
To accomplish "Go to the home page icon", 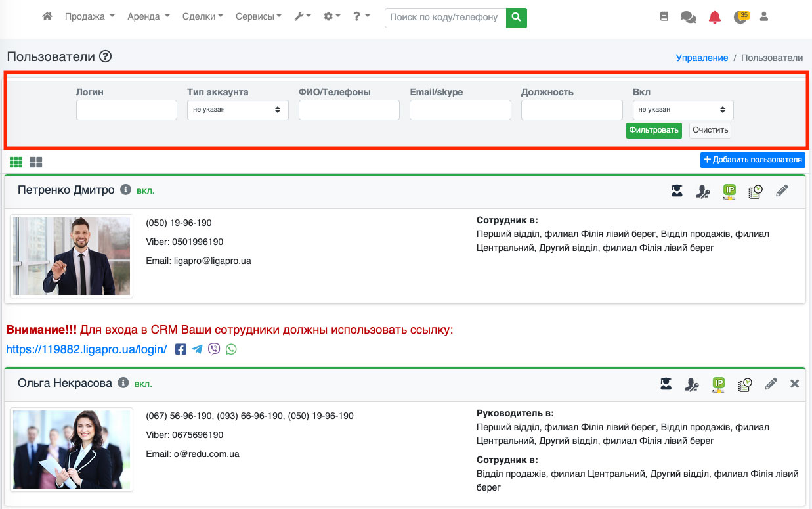I will point(47,17).
